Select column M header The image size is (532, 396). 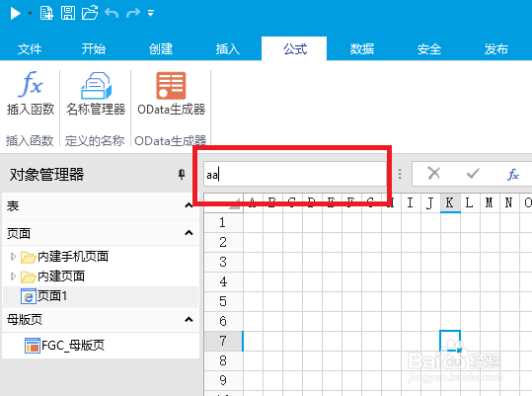coord(490,202)
